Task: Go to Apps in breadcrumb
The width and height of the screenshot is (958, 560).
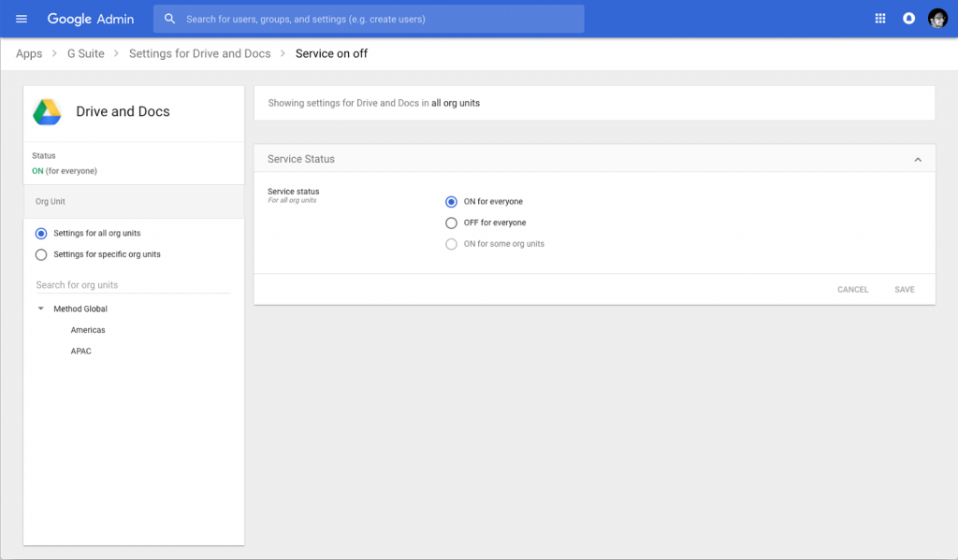Action: click(x=29, y=53)
